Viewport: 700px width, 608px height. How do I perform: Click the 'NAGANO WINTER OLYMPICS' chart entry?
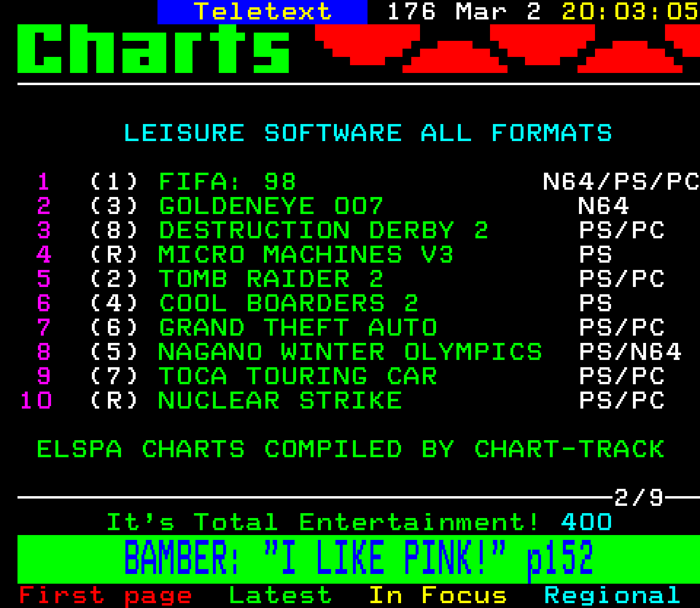[350, 352]
